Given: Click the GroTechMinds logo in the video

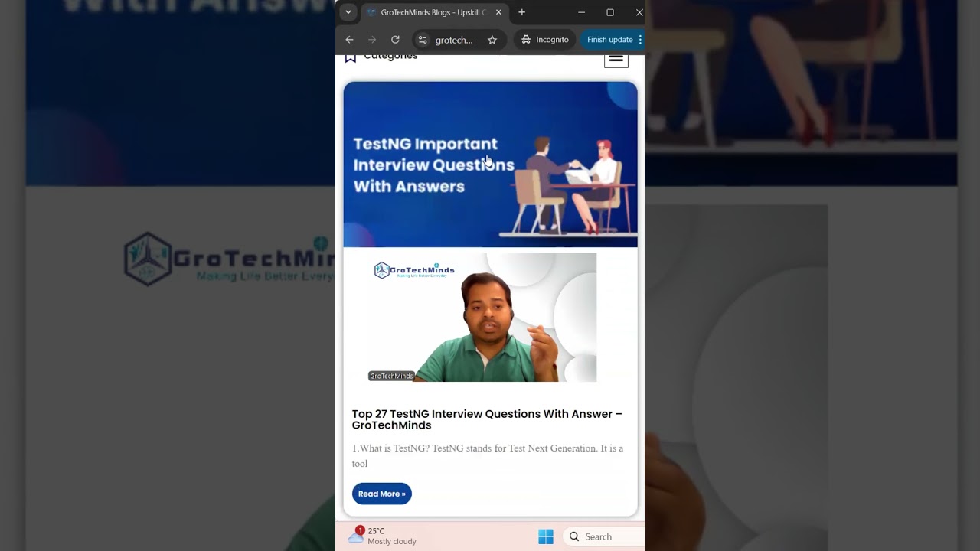Looking at the screenshot, I should tap(414, 270).
